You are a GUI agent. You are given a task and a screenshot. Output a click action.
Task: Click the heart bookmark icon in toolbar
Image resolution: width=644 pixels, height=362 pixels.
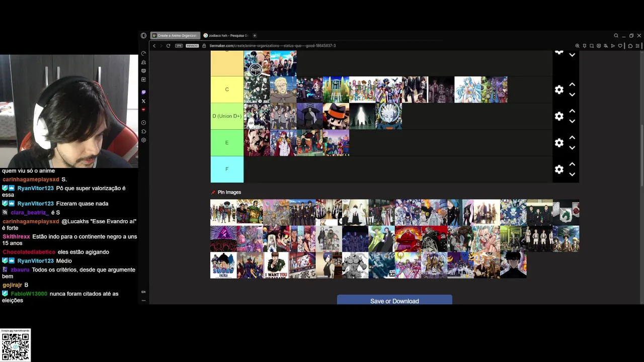point(620,46)
